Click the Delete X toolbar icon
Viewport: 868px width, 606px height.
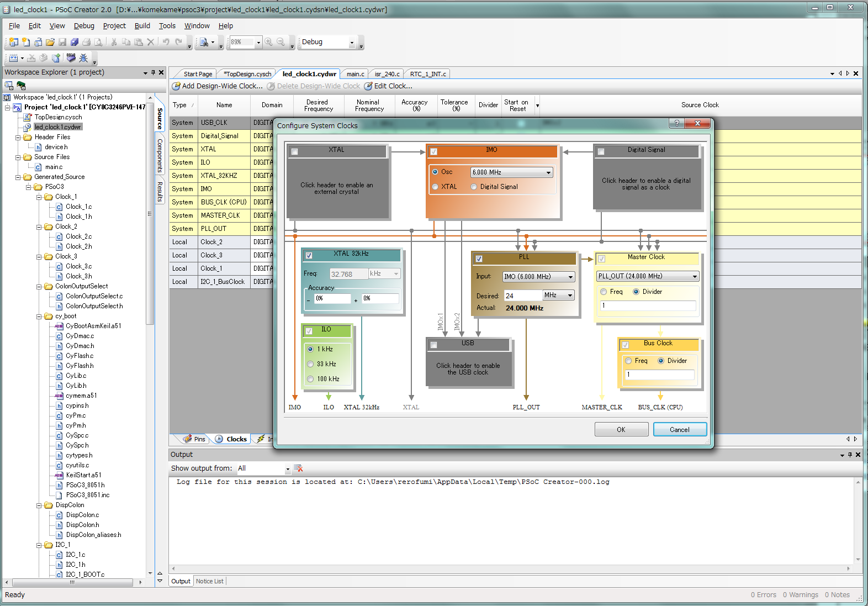(150, 42)
